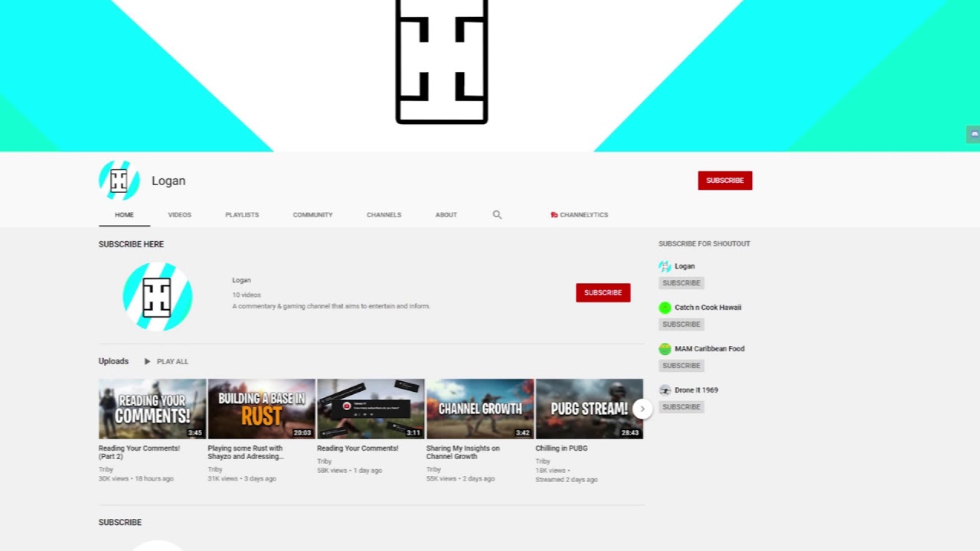Click the MAM Caribbean Food channel name
The height and width of the screenshot is (551, 980).
coord(710,349)
